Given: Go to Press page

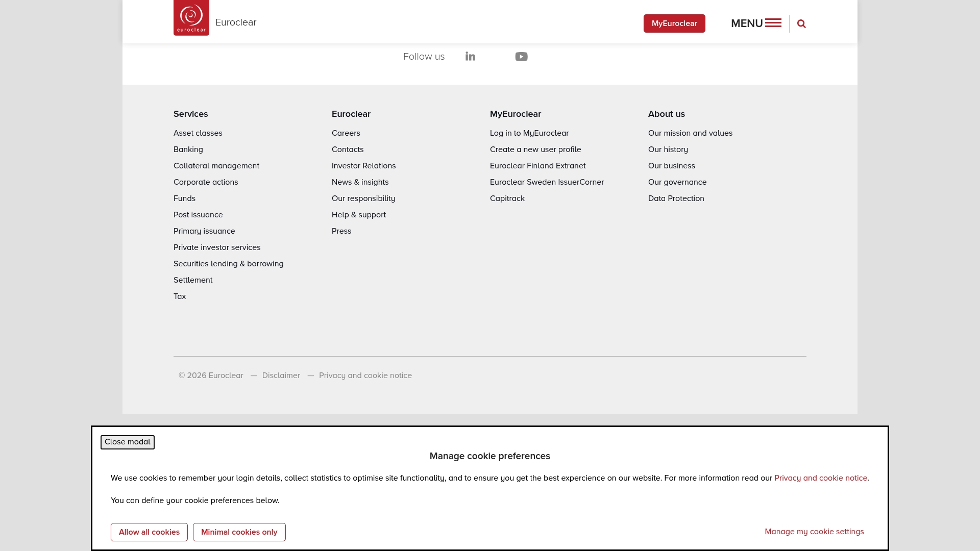Looking at the screenshot, I should click(341, 231).
